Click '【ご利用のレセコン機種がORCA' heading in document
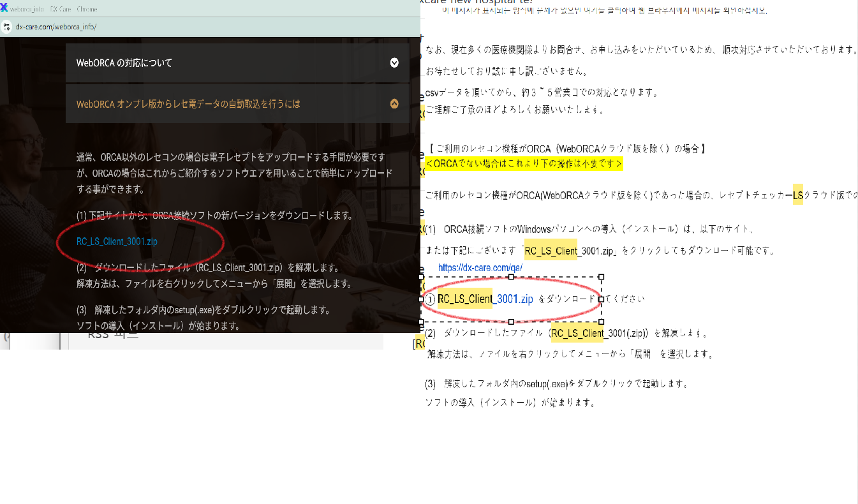Image resolution: width=858 pixels, height=504 pixels. [x=566, y=149]
